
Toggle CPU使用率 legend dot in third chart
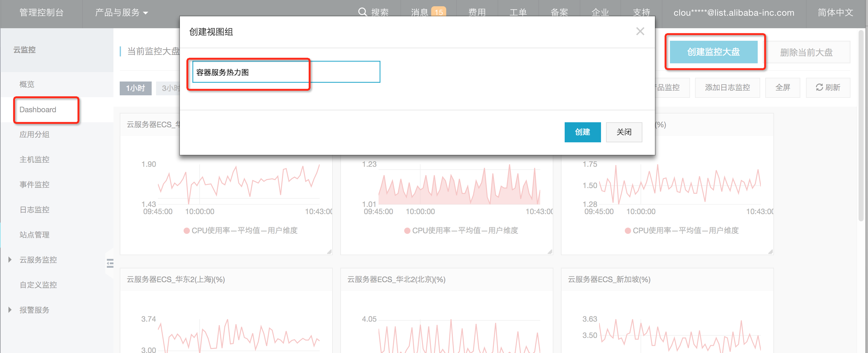click(x=627, y=231)
